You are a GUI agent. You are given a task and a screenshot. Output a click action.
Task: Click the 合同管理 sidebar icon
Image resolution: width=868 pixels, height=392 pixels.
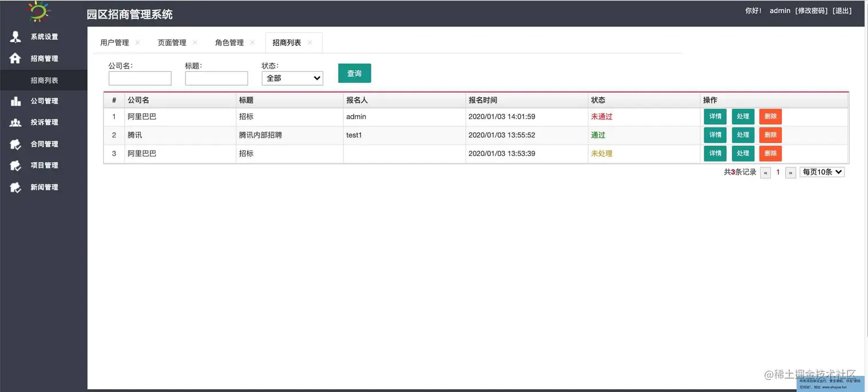pyautogui.click(x=15, y=144)
